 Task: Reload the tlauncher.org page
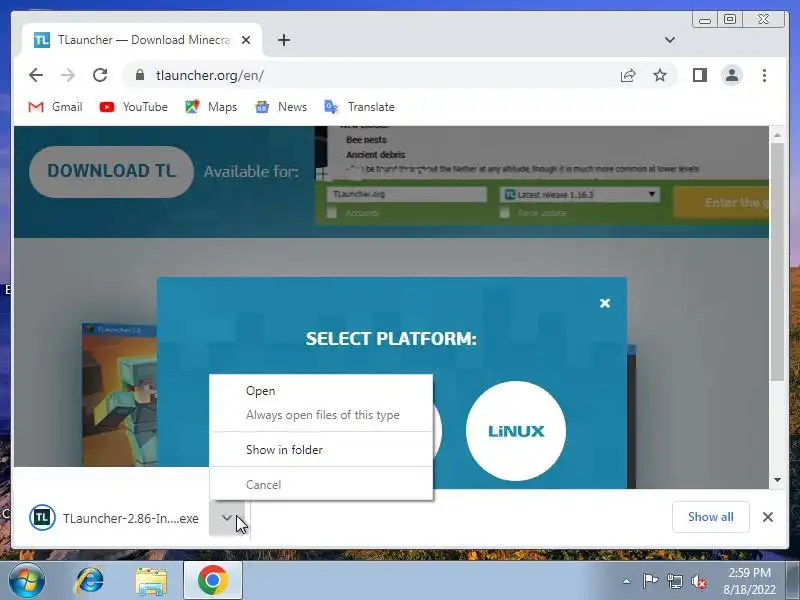coord(100,76)
